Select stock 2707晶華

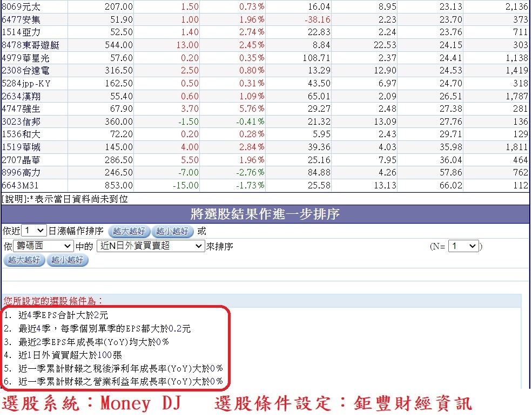click(x=21, y=160)
